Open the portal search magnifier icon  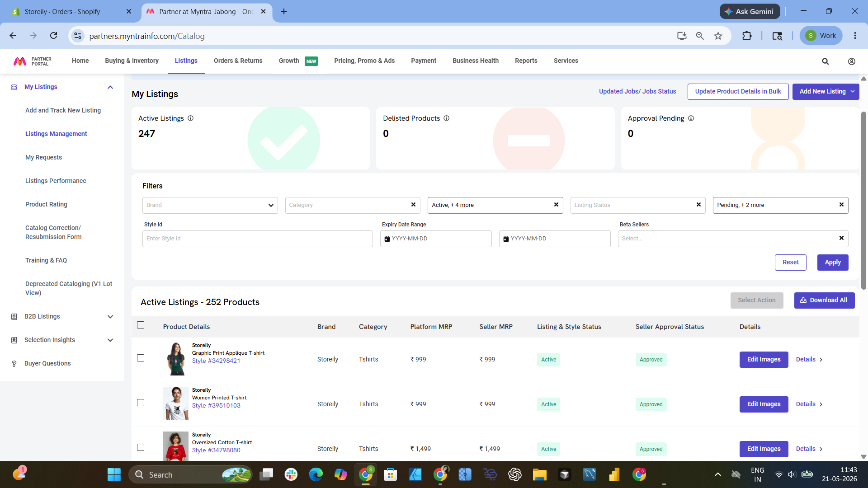[x=825, y=61]
